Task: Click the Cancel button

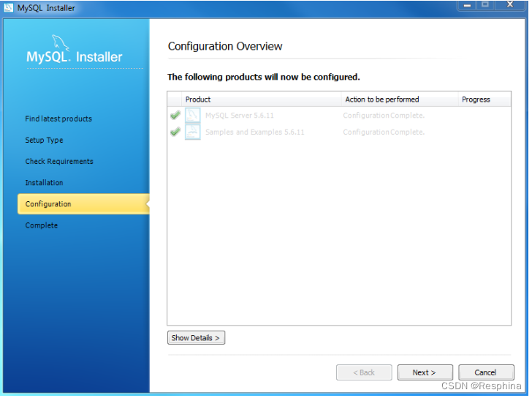Action: [x=487, y=373]
